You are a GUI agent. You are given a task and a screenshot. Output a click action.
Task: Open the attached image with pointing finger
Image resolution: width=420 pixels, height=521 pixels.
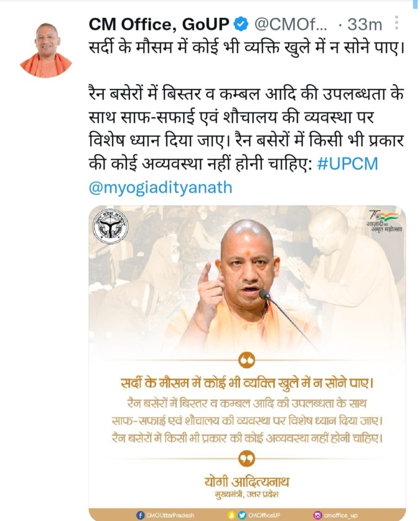click(x=247, y=363)
